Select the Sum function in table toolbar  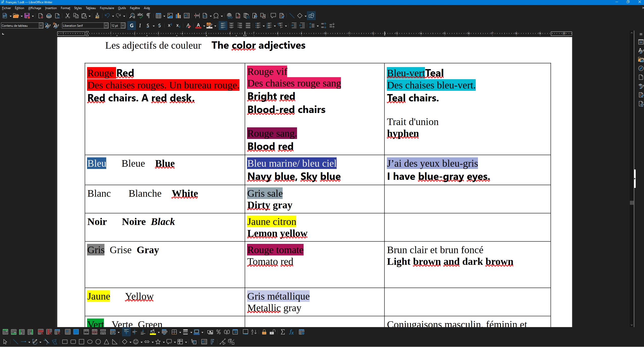pyautogui.click(x=283, y=332)
